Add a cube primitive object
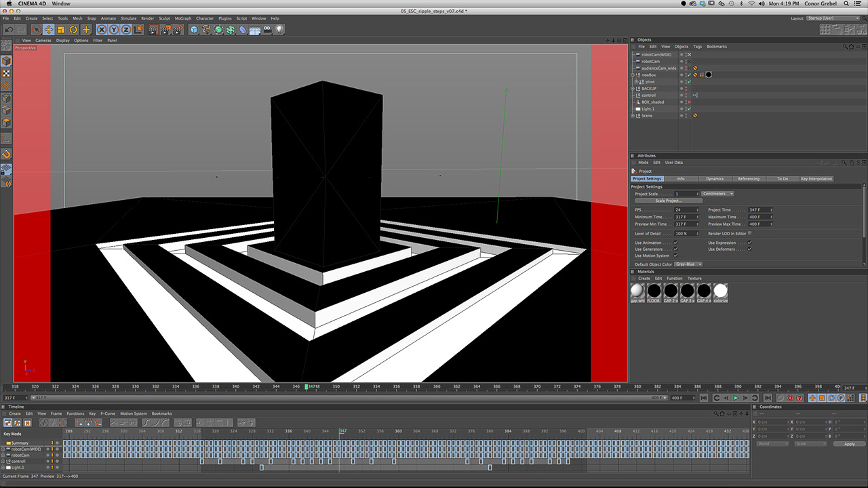The height and width of the screenshot is (488, 868). tap(194, 30)
